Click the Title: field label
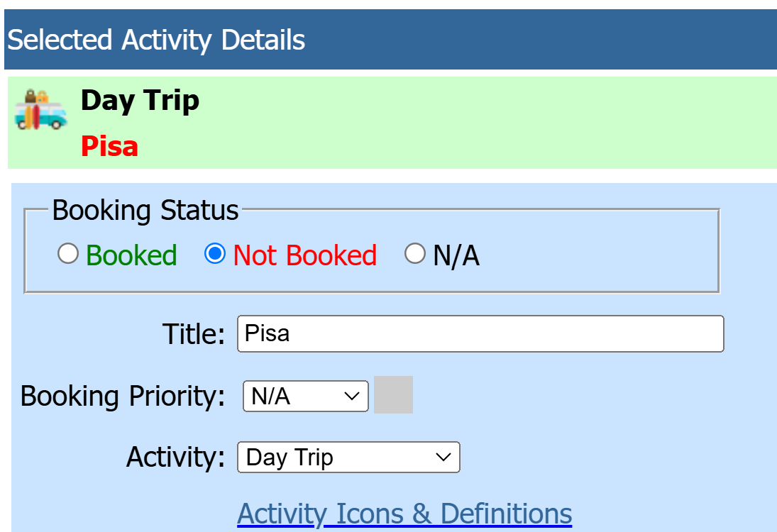This screenshot has height=532, width=777. (194, 333)
